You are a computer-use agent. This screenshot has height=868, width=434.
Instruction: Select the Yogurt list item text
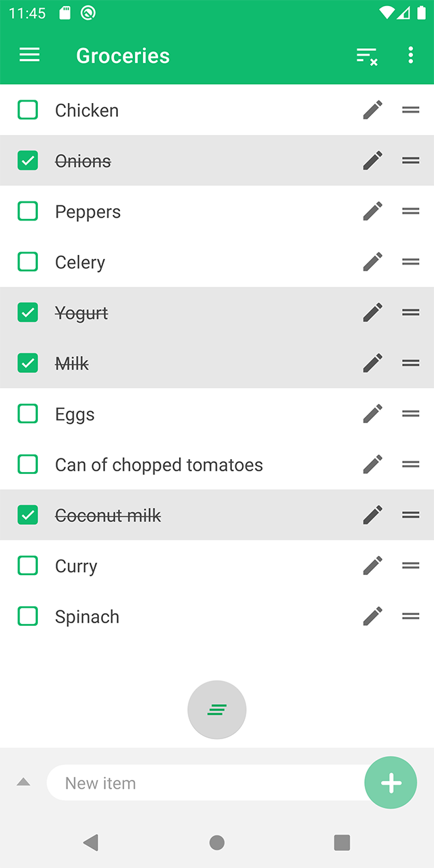81,313
